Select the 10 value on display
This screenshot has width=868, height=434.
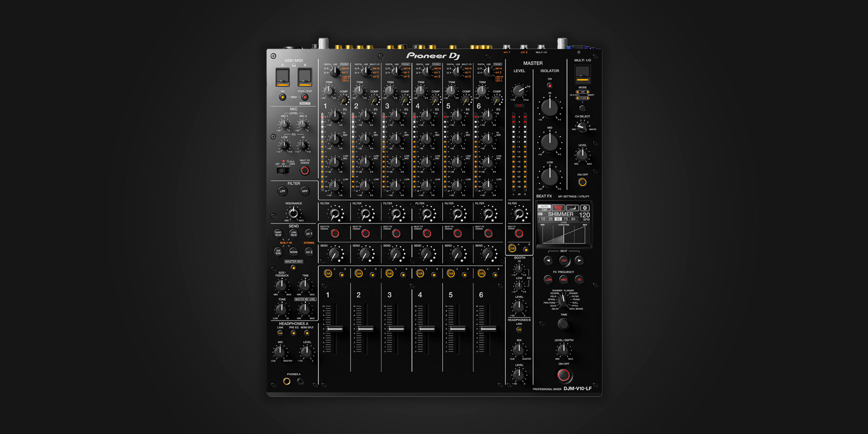pyautogui.click(x=543, y=219)
